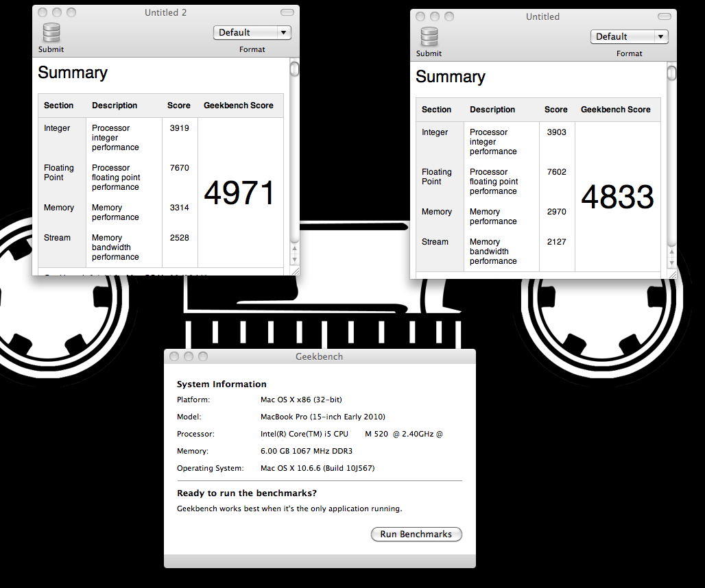Click Stream section label in Untitled 2
This screenshot has height=588, width=705.
(x=57, y=238)
